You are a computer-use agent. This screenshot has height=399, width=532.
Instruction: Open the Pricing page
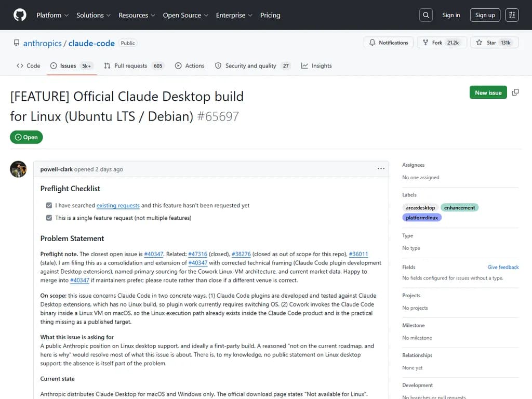click(x=270, y=15)
